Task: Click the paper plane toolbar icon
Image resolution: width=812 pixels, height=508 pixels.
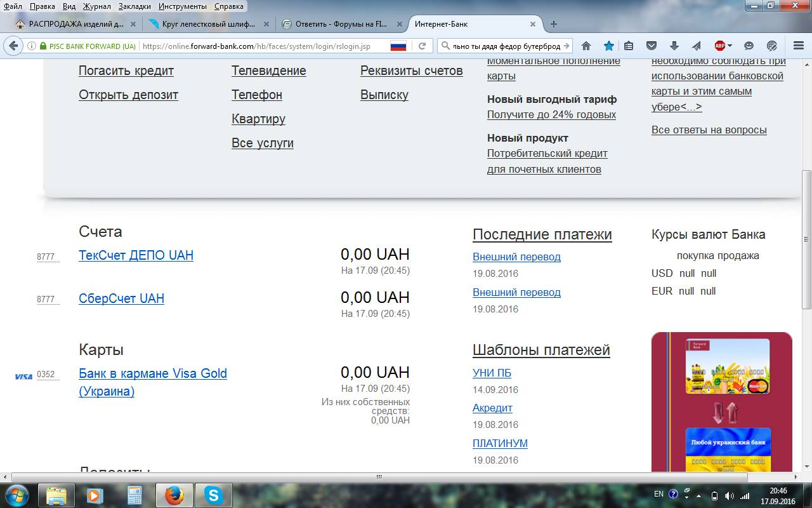Action: 696,46
